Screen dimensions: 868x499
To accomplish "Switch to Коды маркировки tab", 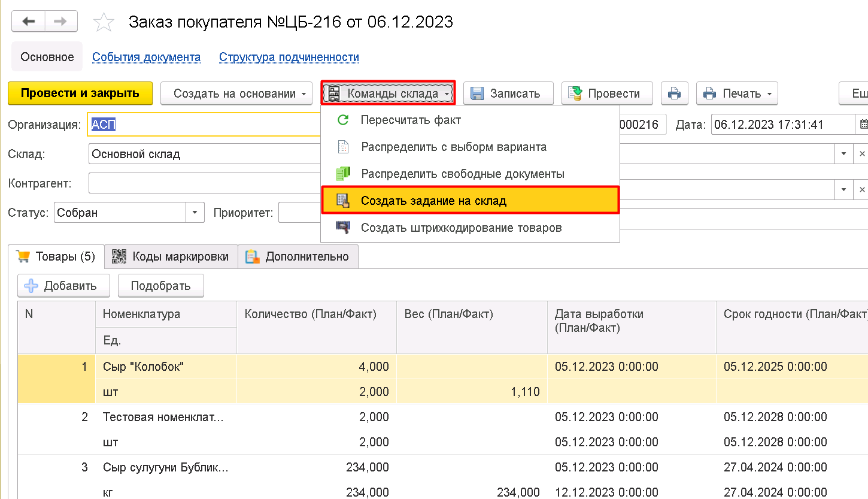I will (171, 256).
